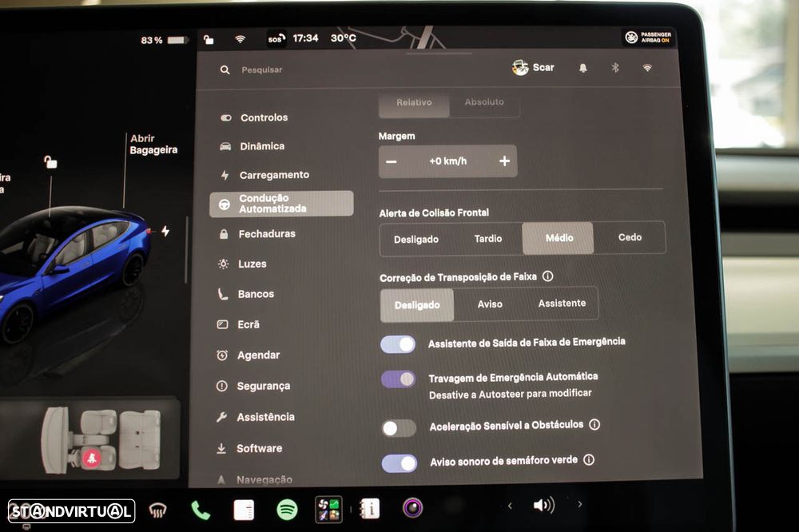
Task: Open the Scar driver profile
Action: point(532,67)
